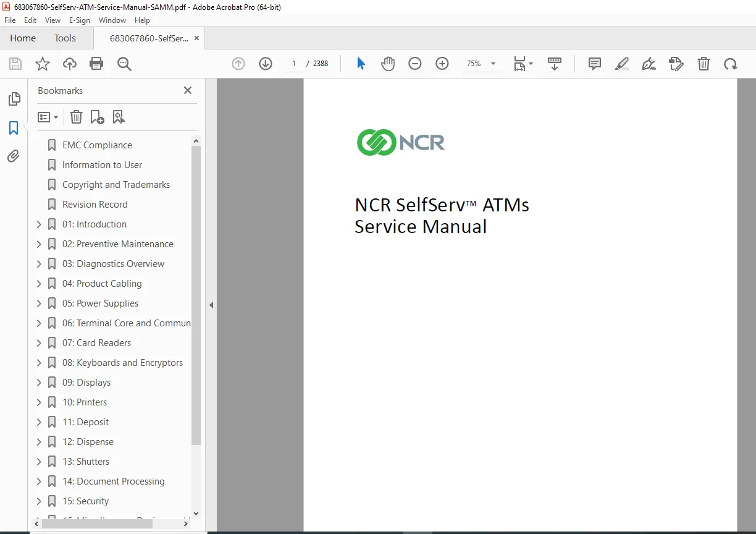
Task: Click the Print file icon
Action: [x=96, y=64]
